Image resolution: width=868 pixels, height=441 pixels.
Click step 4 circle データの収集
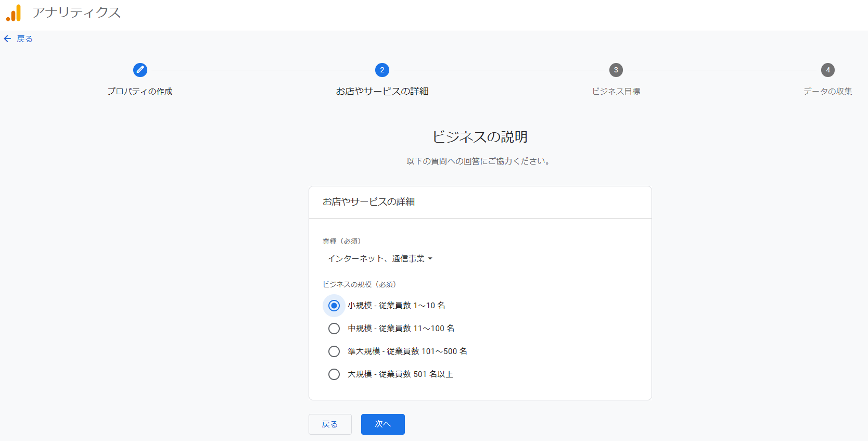coord(828,70)
